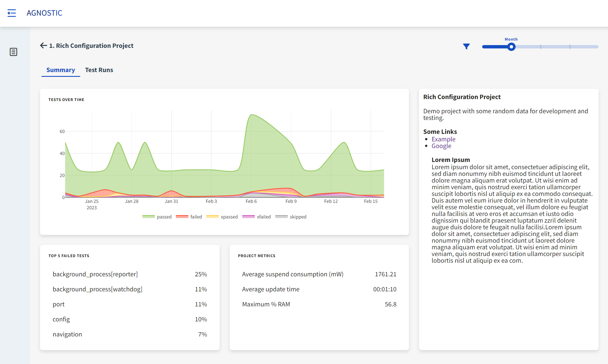Click the Month time-range slider handle

pos(511,47)
